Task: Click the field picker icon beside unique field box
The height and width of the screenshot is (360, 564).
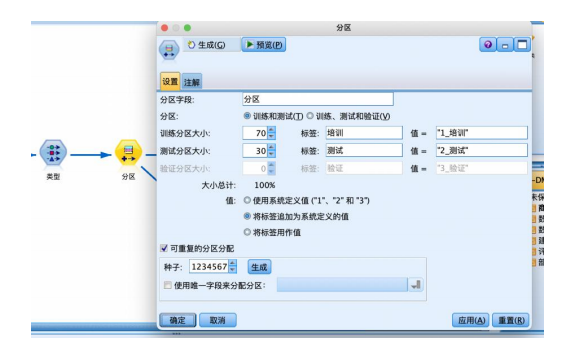Action: (416, 285)
